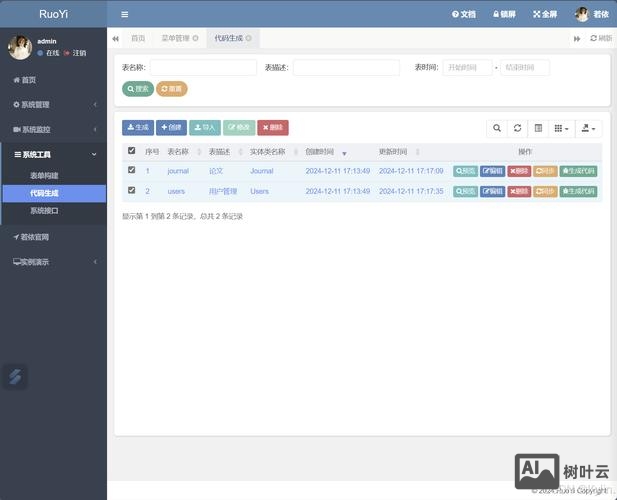Sort by 表名称 column
Image resolution: width=617 pixels, height=500 pixels.
(x=184, y=152)
